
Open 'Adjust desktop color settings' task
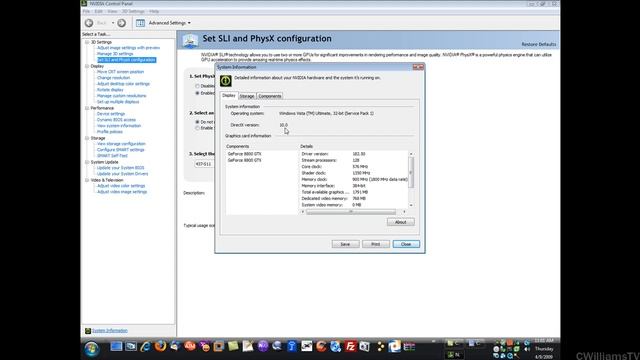(124, 84)
